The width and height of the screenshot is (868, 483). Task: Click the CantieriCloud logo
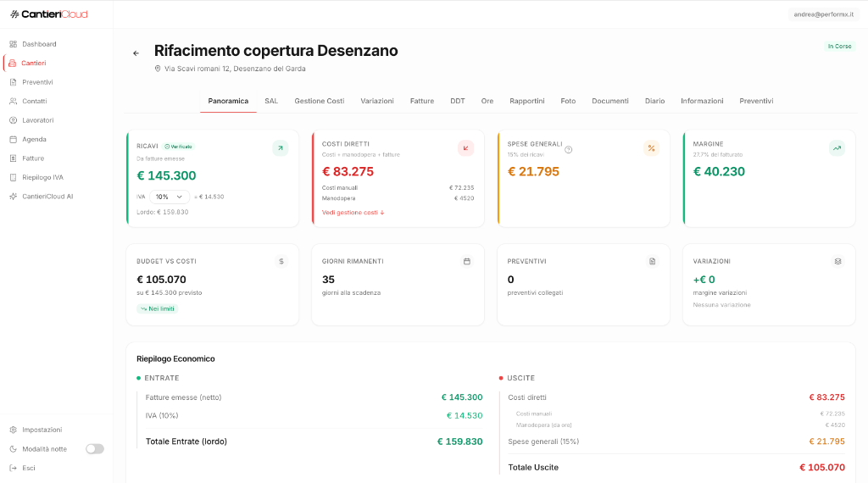[x=48, y=14]
